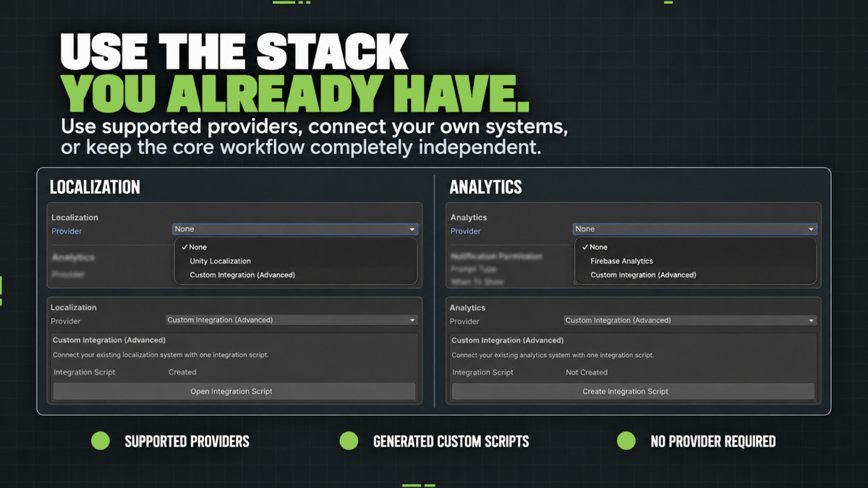This screenshot has height=488, width=868.
Task: Click the "NO PROVIDER REQUIRED" caption
Action: pos(713,441)
